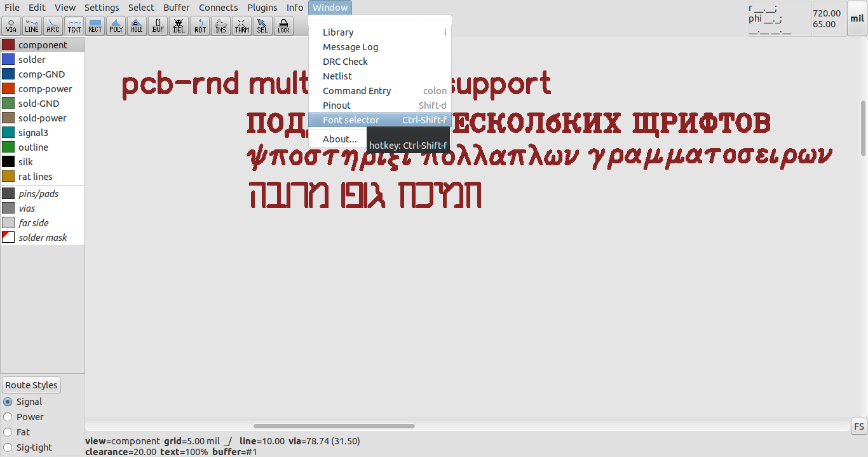Toggle far side visibility swatch
The image size is (868, 457).
point(8,223)
